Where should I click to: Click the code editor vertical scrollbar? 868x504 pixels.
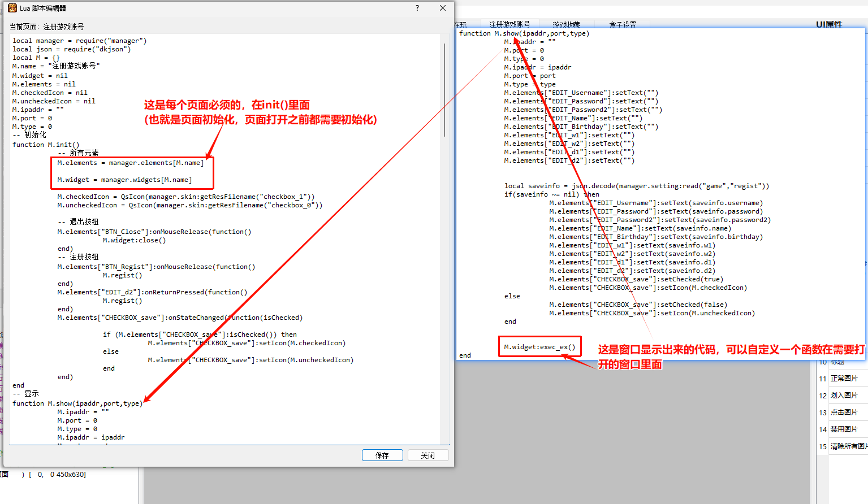(x=444, y=90)
